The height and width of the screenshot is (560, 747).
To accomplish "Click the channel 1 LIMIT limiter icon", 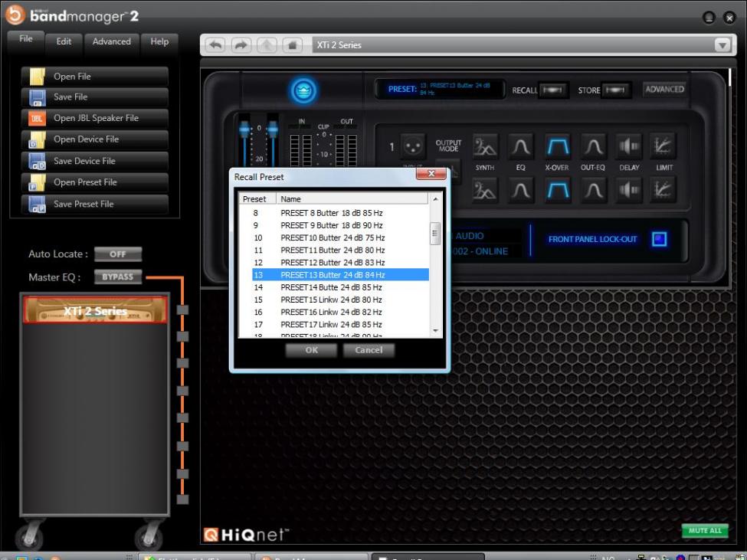I will pos(663,146).
